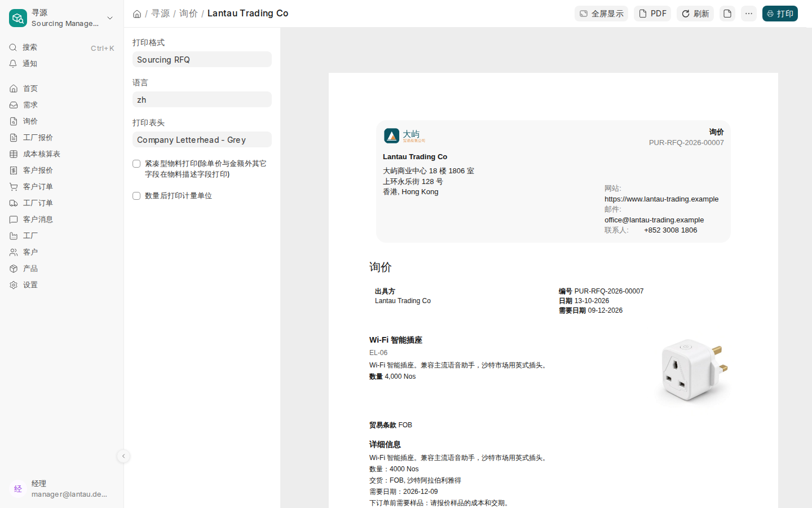Navigate to the 寻源 breadcrumb

pos(160,14)
